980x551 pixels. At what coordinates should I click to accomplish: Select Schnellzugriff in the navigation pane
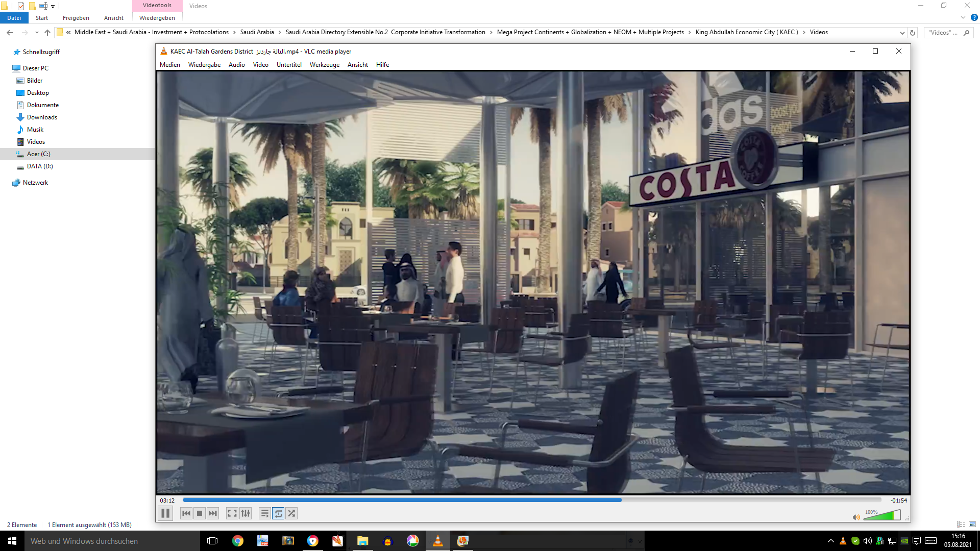pos(41,52)
